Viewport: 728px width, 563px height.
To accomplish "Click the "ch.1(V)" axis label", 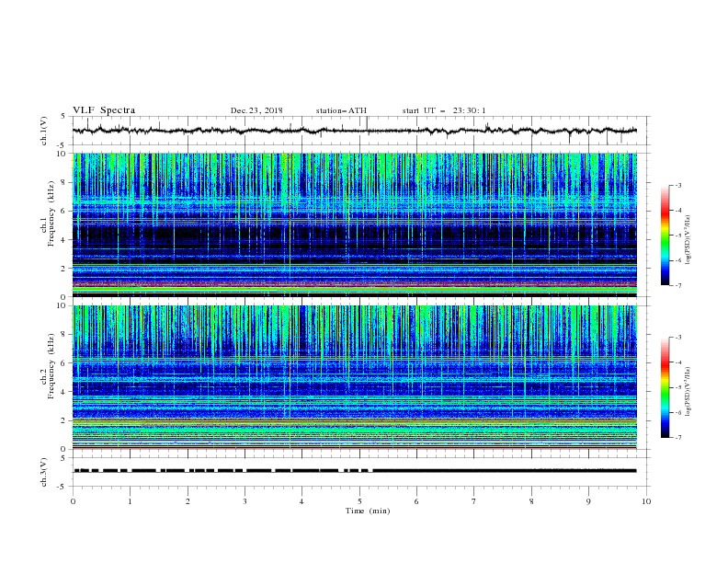I will pos(44,131).
